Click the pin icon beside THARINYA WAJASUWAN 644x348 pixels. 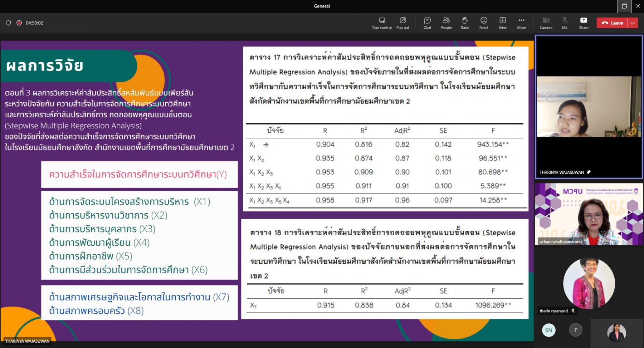click(589, 172)
